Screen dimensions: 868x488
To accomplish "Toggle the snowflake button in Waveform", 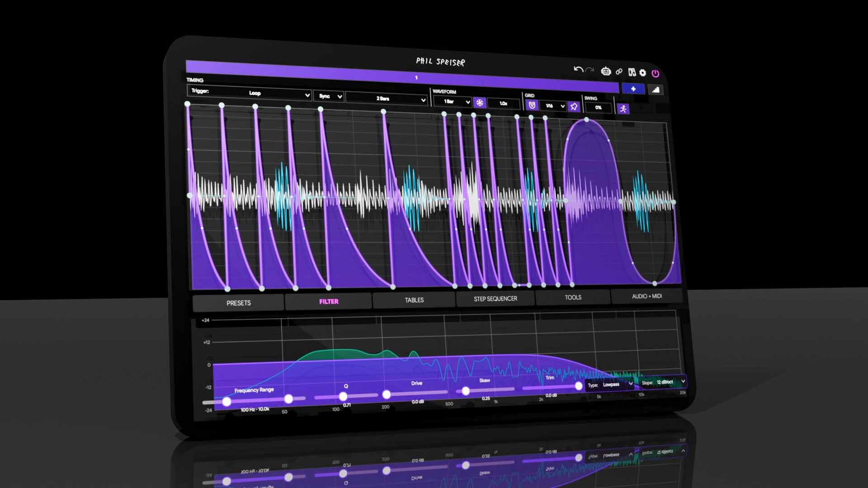I will [480, 103].
